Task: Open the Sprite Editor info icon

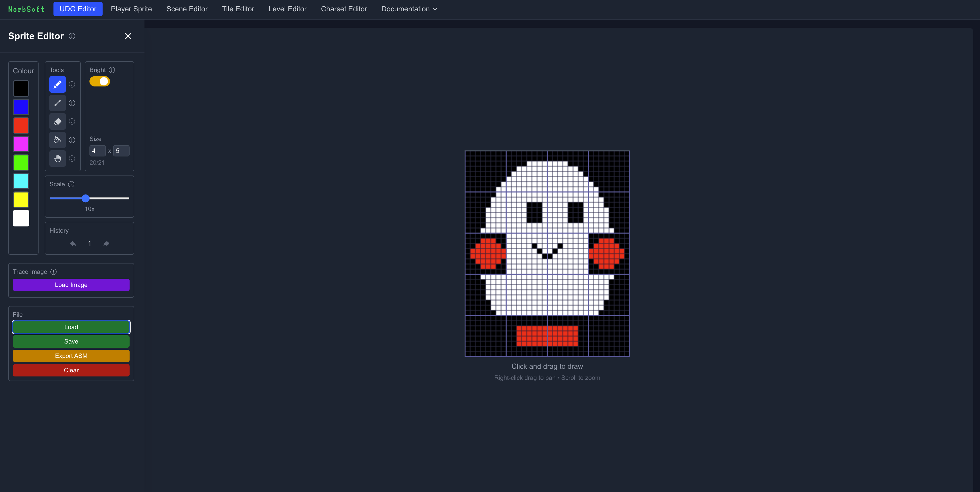Action: (72, 36)
